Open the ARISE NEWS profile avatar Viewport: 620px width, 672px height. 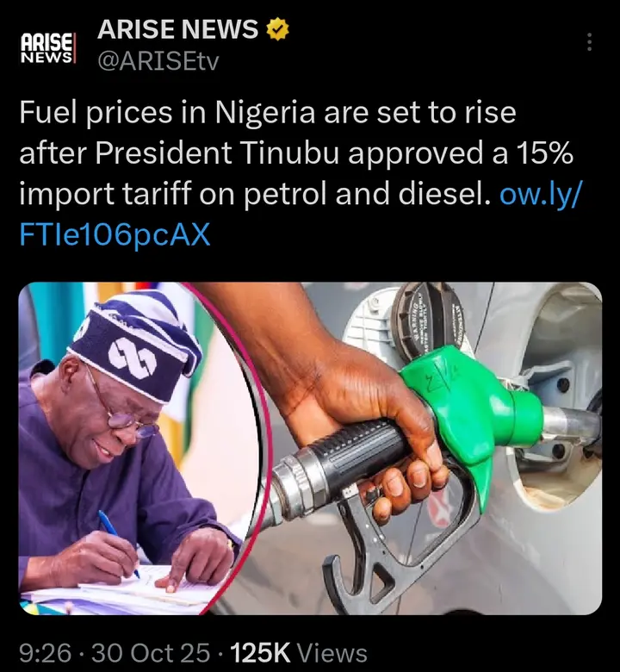click(x=47, y=46)
